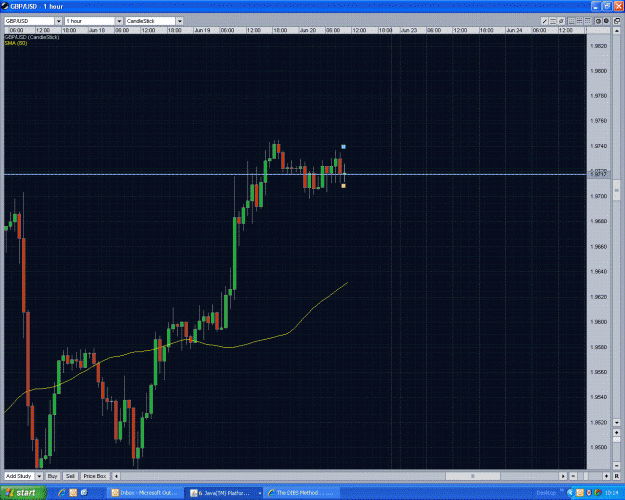This screenshot has height=500, width=625.
Task: Click the Add Study field
Action: pyautogui.click(x=20, y=476)
